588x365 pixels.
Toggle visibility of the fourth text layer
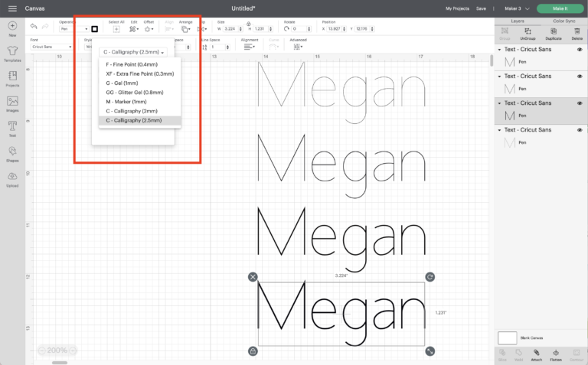(579, 130)
